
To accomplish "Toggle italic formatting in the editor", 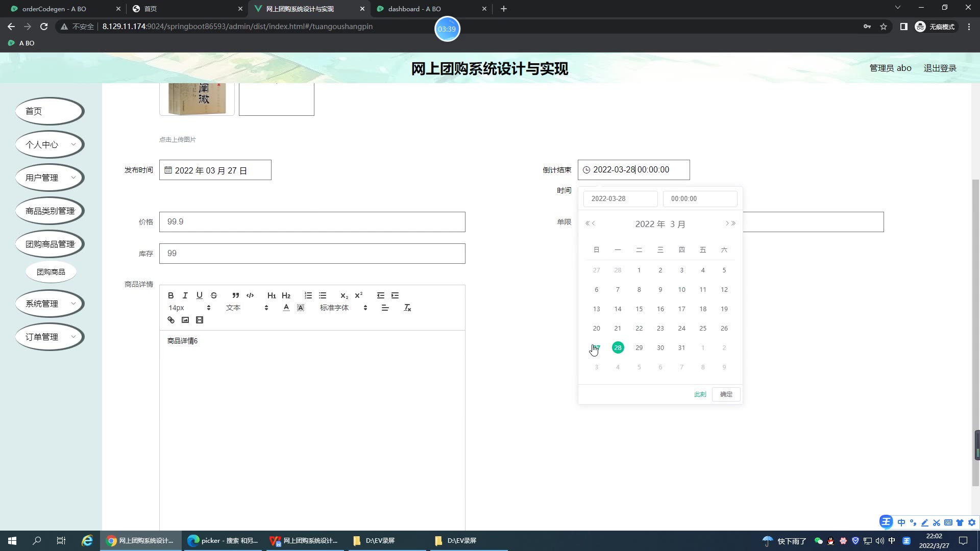I will tap(185, 295).
